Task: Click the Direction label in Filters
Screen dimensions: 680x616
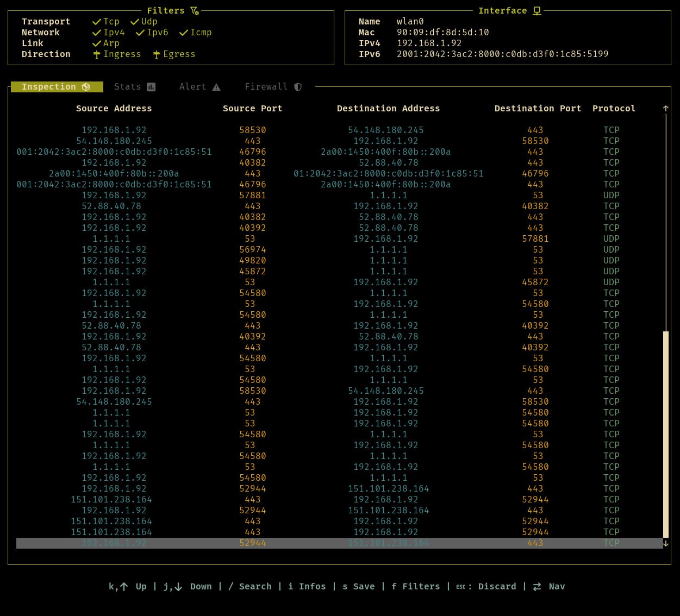Action: (46, 54)
